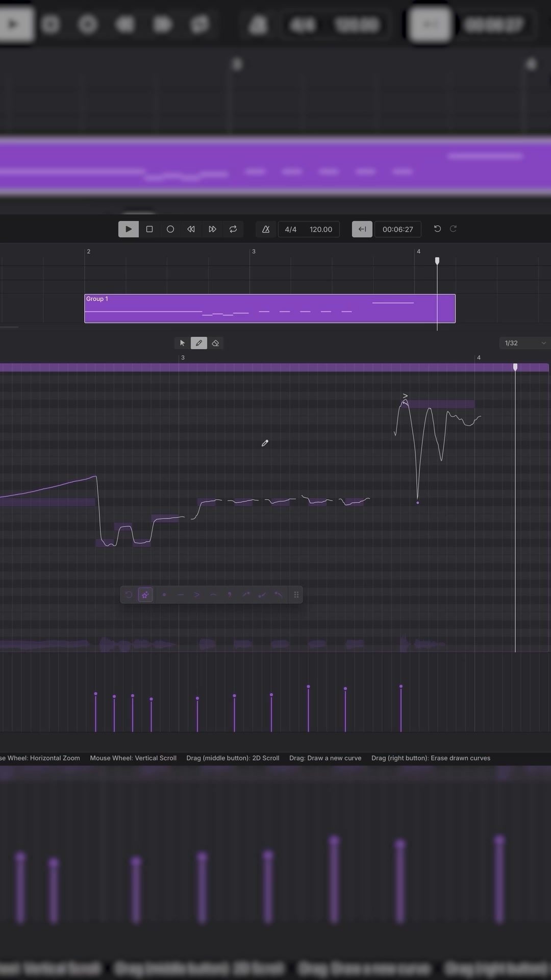
Task: Toggle loop playback
Action: click(x=233, y=229)
